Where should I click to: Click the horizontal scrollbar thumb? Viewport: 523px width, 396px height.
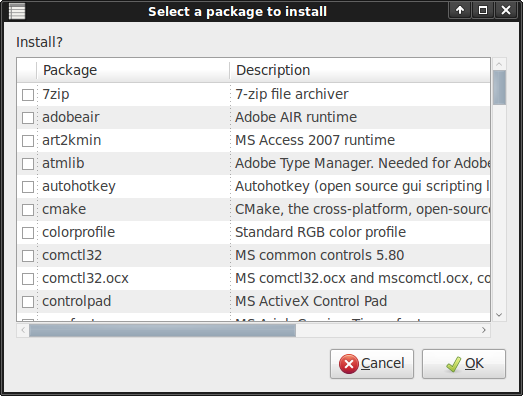(162, 330)
